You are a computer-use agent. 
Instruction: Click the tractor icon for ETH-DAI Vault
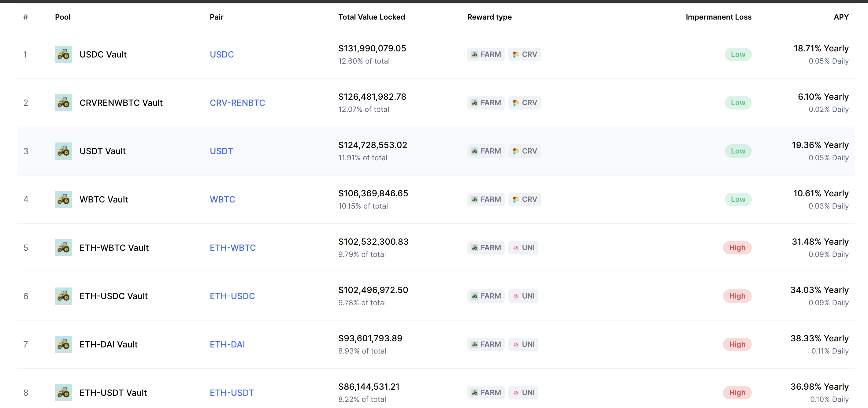[63, 344]
